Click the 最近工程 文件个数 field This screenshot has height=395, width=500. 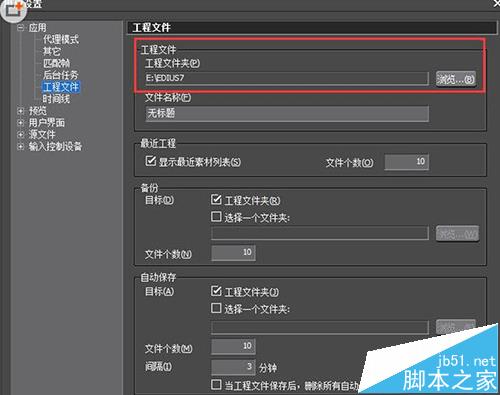click(x=407, y=162)
